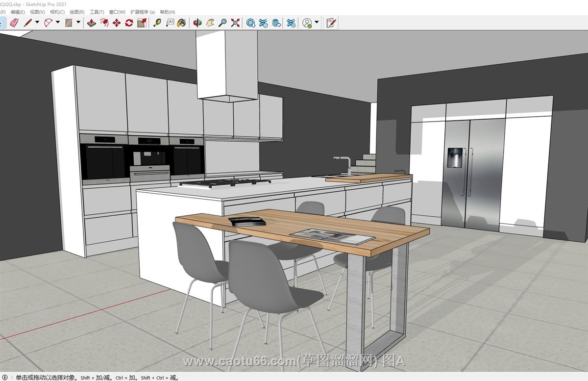This screenshot has width=588, height=381.
Task: Select the Pencil line tool
Action: tap(27, 23)
